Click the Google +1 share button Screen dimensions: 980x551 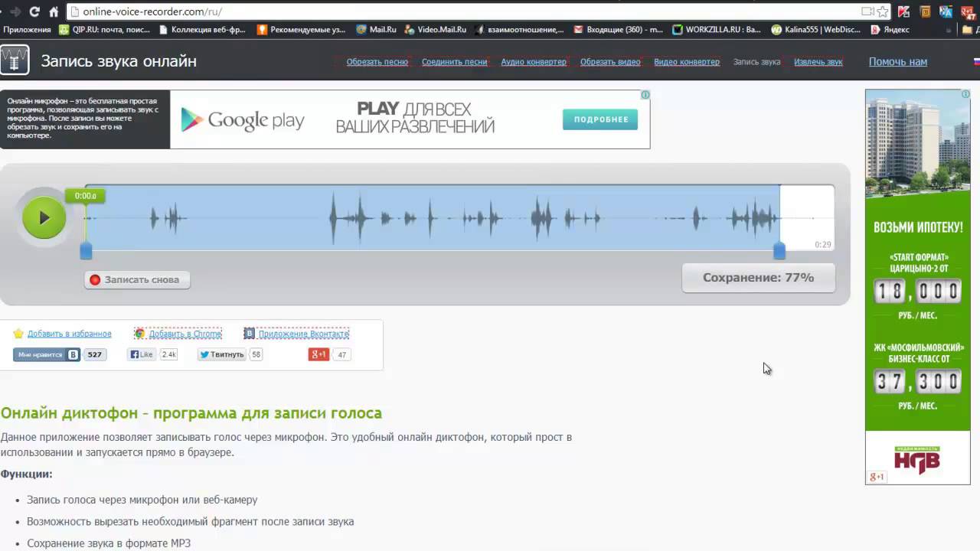click(318, 354)
